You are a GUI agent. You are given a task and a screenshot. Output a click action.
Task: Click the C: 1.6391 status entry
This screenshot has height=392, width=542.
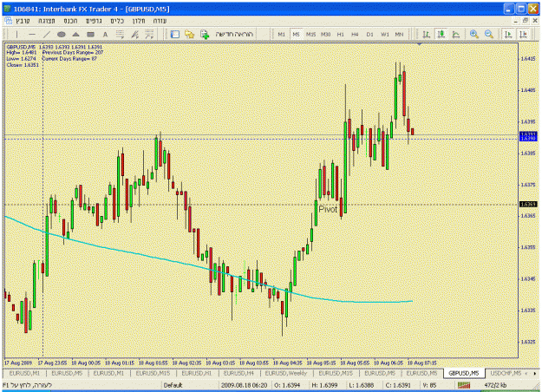coord(399,385)
